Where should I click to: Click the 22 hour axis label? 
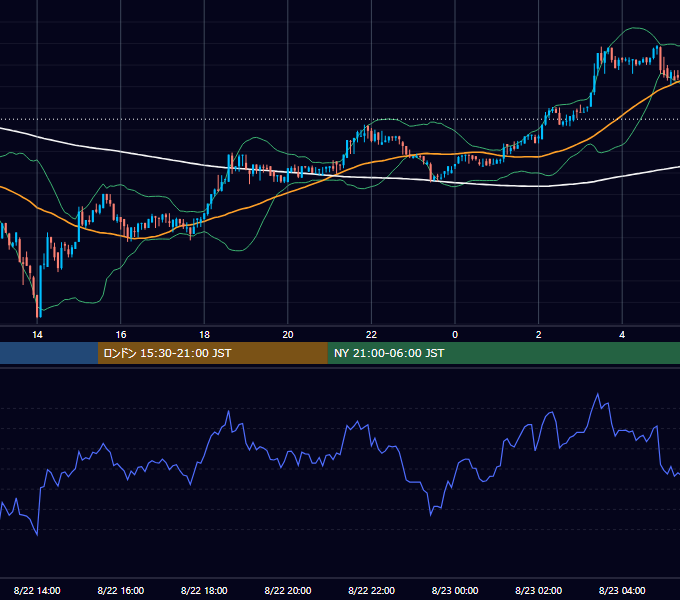pos(371,335)
